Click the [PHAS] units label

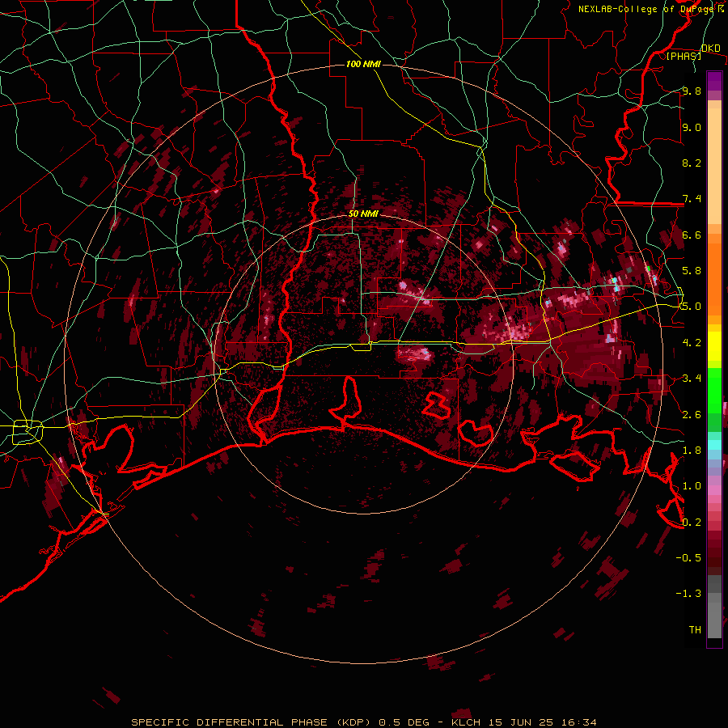tap(684, 56)
